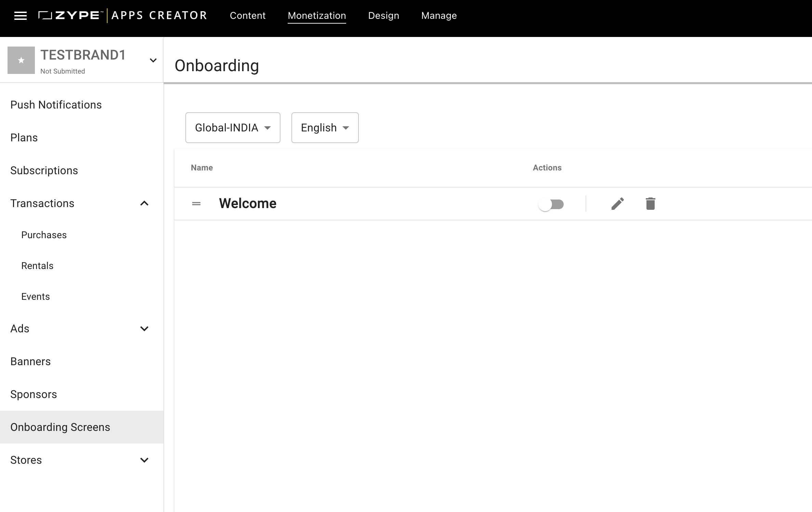Collapse the Transactions section chevron
The image size is (812, 512).
[x=144, y=203]
